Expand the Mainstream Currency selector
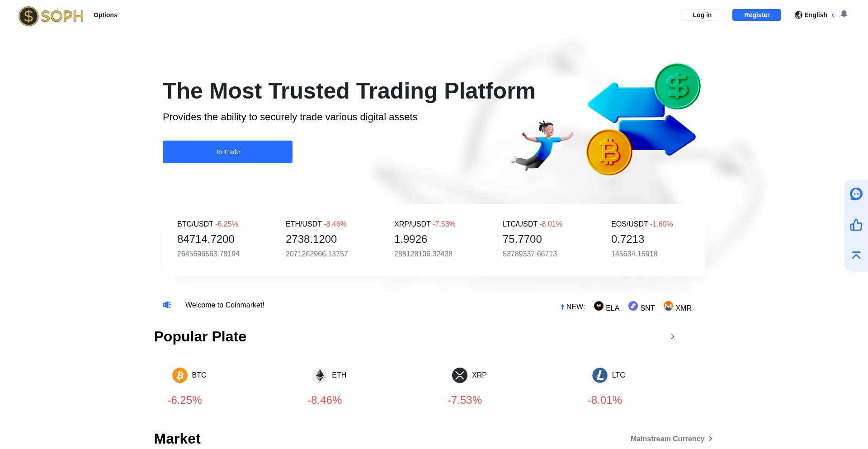868x449 pixels. tap(671, 439)
